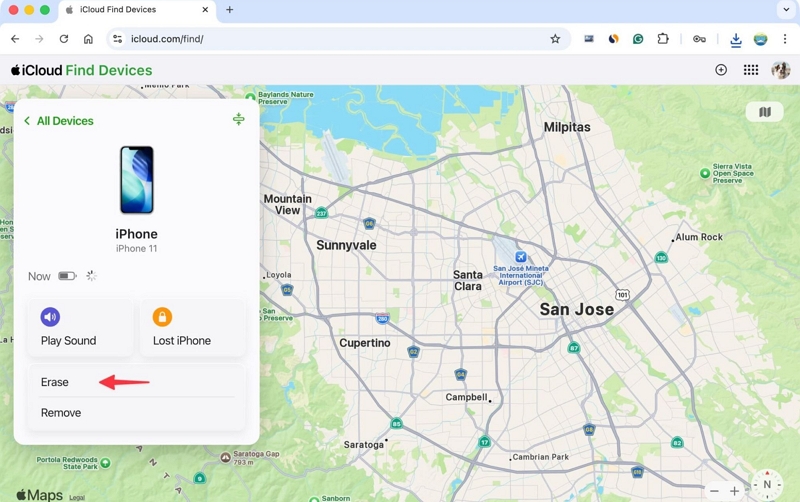Viewport: 800px width, 502px height.
Task: Click the Lost iPhone button
Action: (x=192, y=328)
